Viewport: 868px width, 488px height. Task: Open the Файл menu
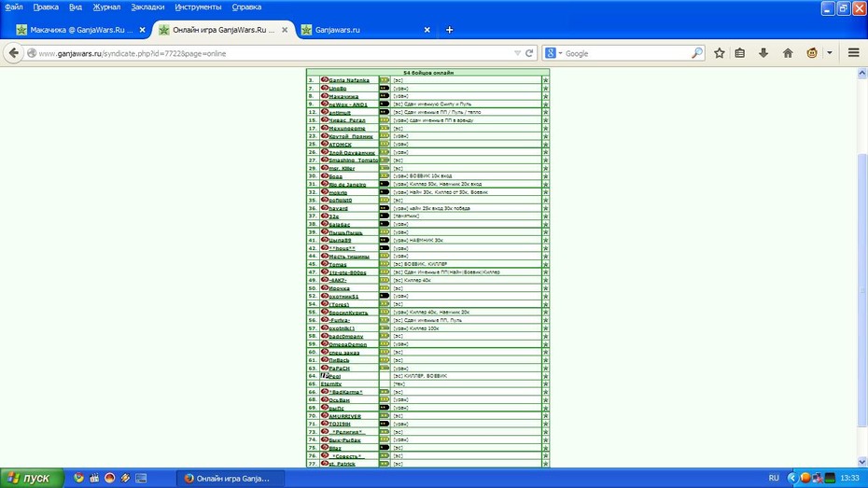[14, 7]
